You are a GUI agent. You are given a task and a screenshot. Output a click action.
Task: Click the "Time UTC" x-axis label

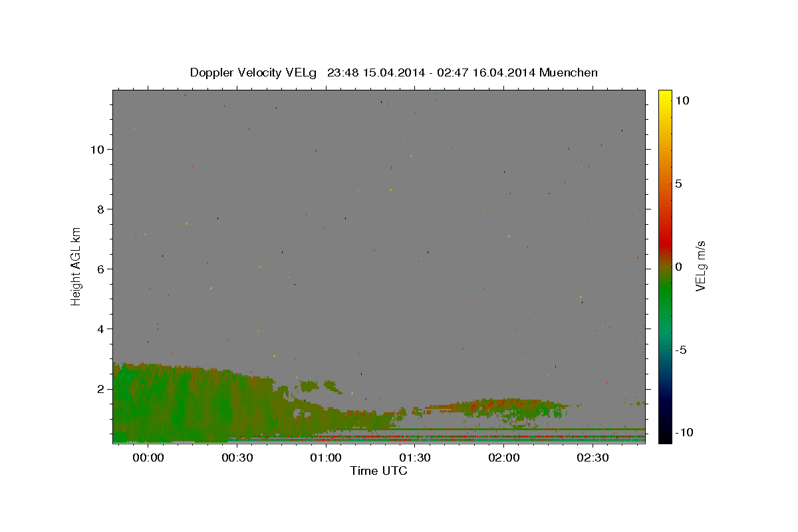(x=378, y=471)
